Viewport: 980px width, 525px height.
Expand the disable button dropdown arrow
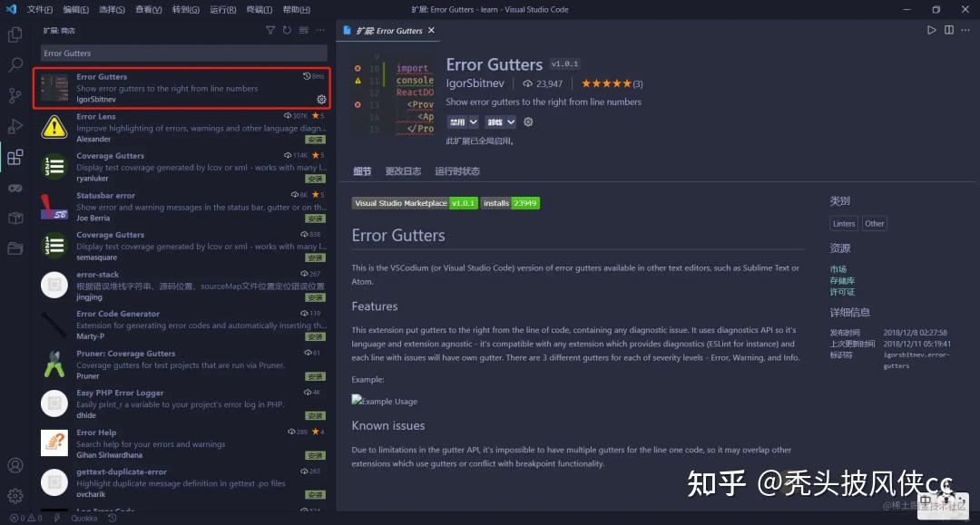pos(473,122)
